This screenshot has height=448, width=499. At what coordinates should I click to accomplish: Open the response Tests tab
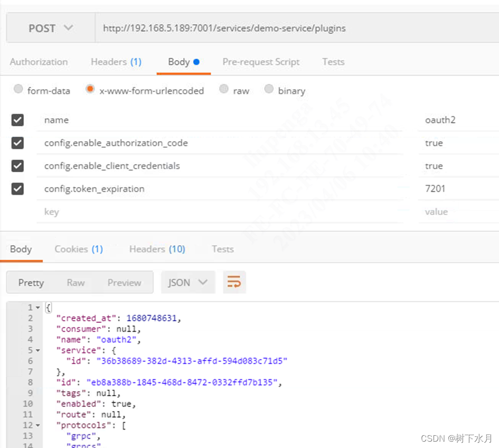point(223,249)
